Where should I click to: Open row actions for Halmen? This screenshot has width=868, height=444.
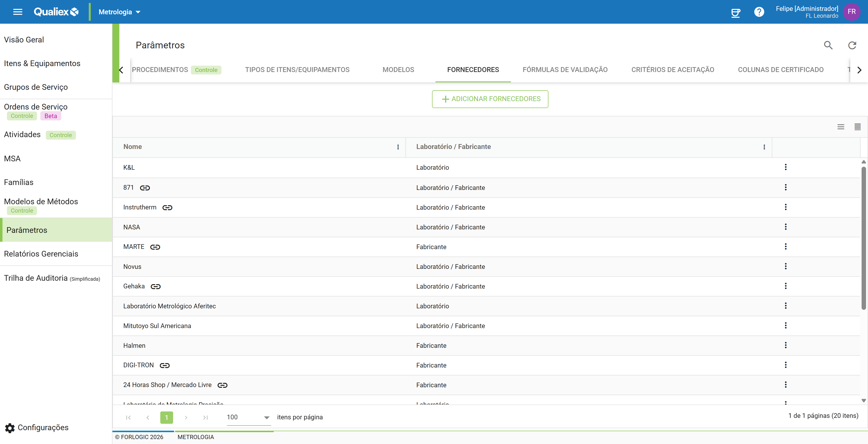(785, 345)
